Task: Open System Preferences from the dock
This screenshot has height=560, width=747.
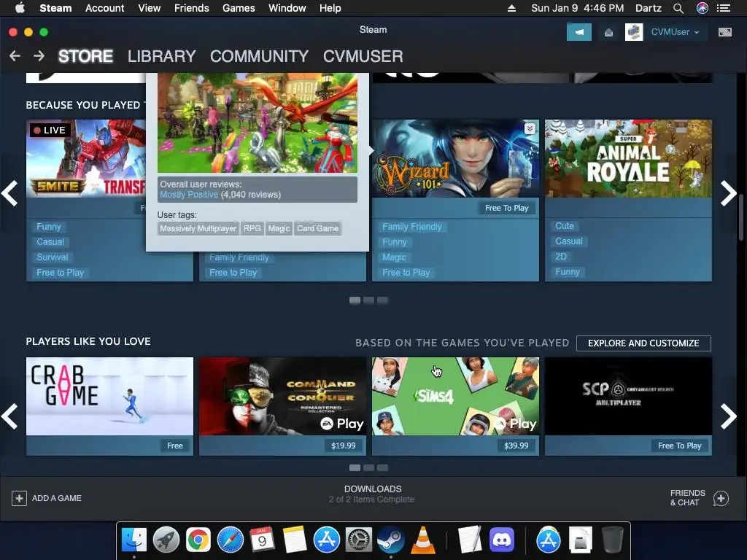Action: (359, 540)
